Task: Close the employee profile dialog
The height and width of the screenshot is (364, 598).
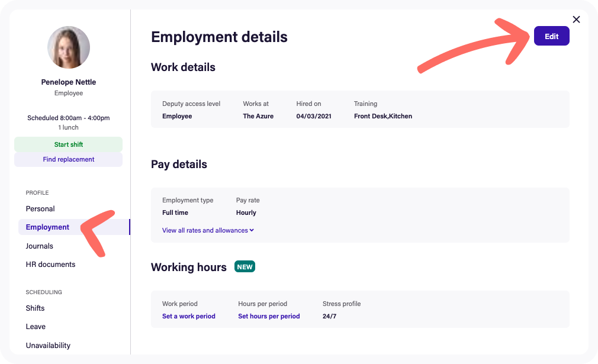Action: 576,20
